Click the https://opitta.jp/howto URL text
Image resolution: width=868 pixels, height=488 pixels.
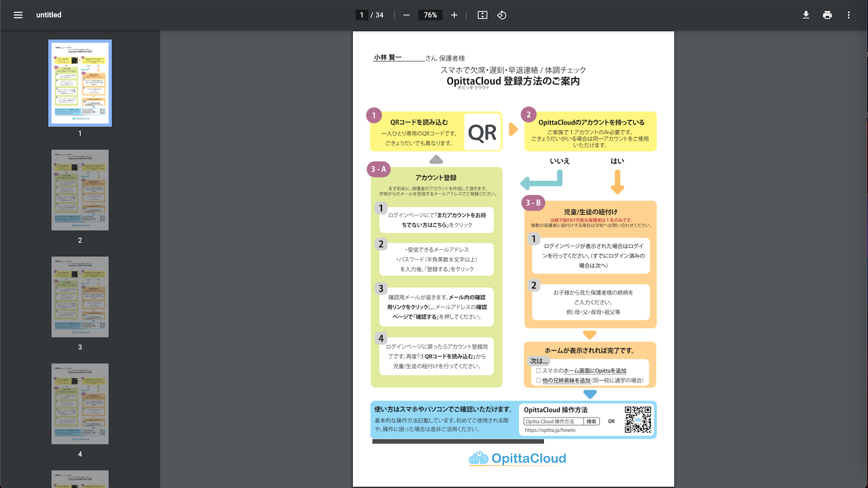(x=550, y=430)
